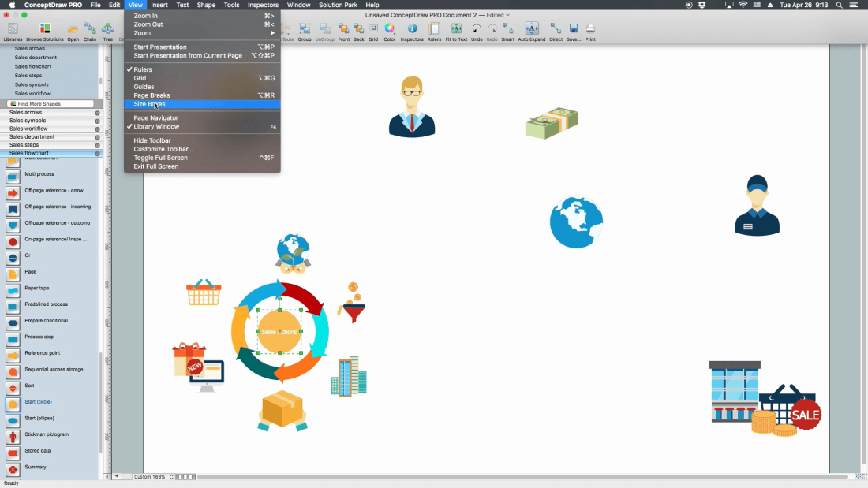Image resolution: width=868 pixels, height=488 pixels.
Task: Click the Wi-Fi status icon
Action: click(743, 5)
